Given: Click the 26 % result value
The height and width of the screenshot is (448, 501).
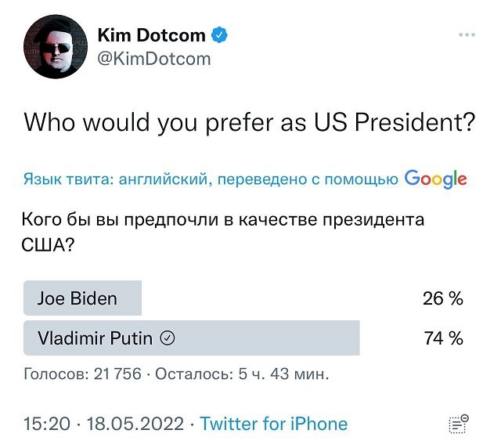Looking at the screenshot, I should [443, 298].
